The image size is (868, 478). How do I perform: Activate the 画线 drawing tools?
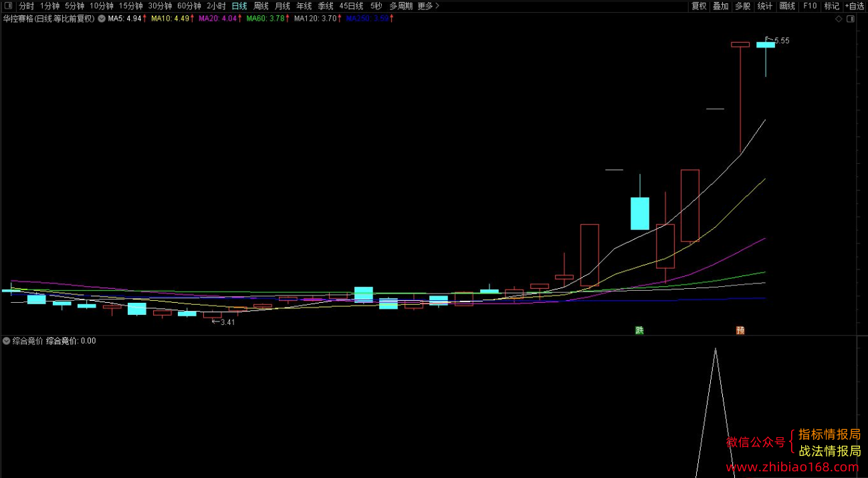tap(787, 6)
